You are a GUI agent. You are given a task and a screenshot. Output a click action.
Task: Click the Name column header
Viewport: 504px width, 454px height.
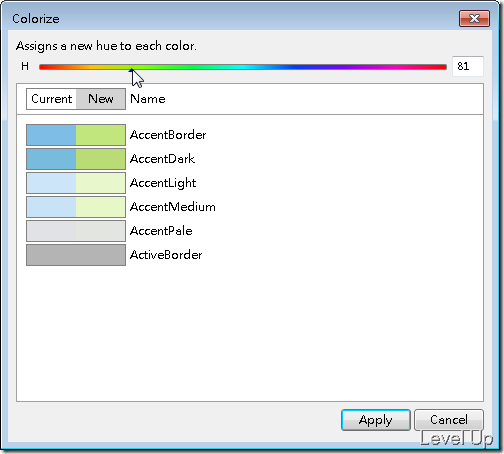pos(148,99)
